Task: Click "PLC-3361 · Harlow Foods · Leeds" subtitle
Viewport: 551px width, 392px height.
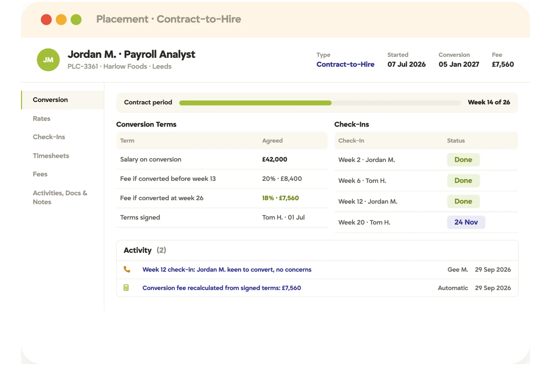Action: (x=119, y=66)
